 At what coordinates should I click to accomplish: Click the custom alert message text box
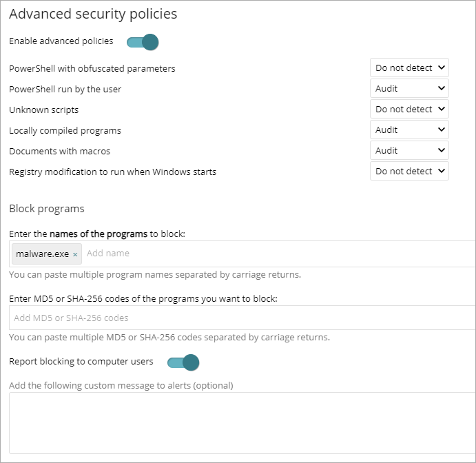tap(241, 422)
